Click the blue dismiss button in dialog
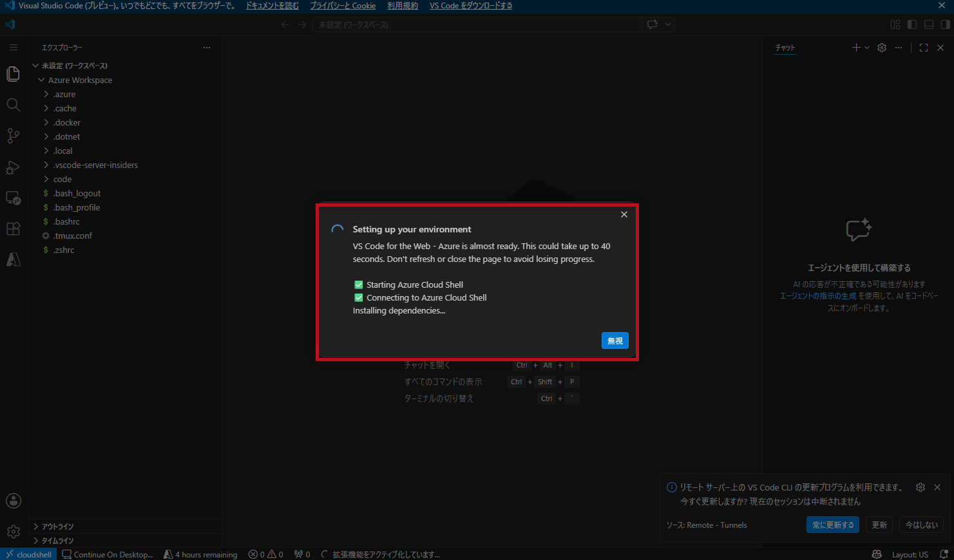Image resolution: width=954 pixels, height=560 pixels. coord(615,341)
